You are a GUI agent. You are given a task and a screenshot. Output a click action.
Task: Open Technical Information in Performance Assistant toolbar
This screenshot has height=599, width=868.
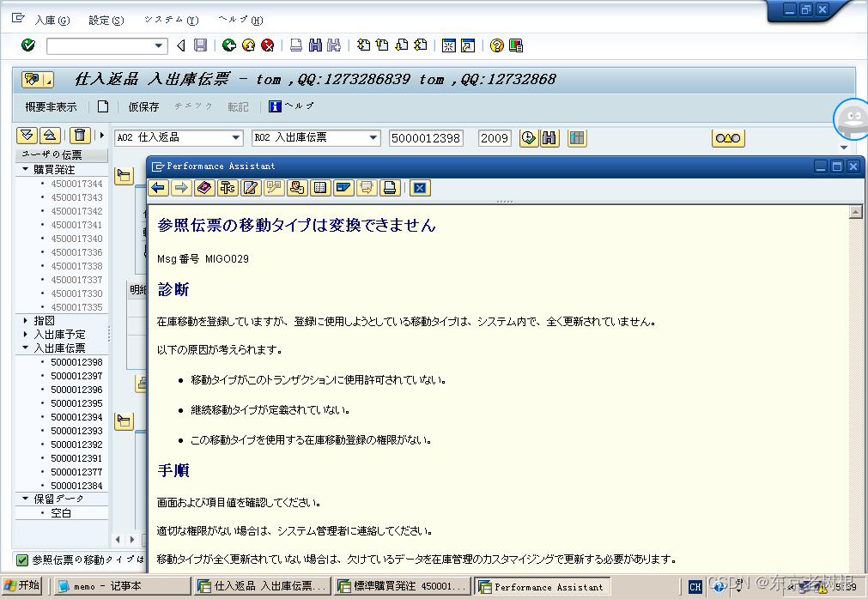point(228,188)
